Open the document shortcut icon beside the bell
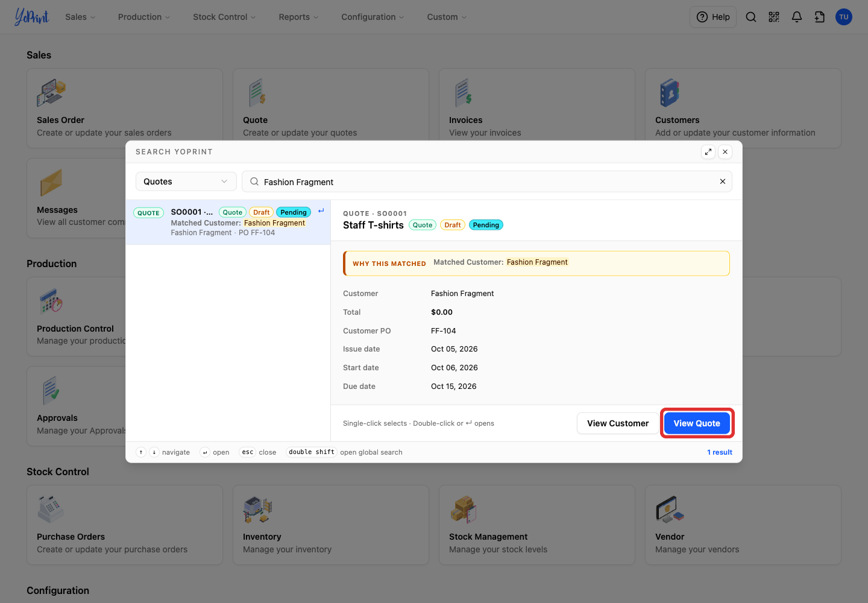 (x=820, y=17)
